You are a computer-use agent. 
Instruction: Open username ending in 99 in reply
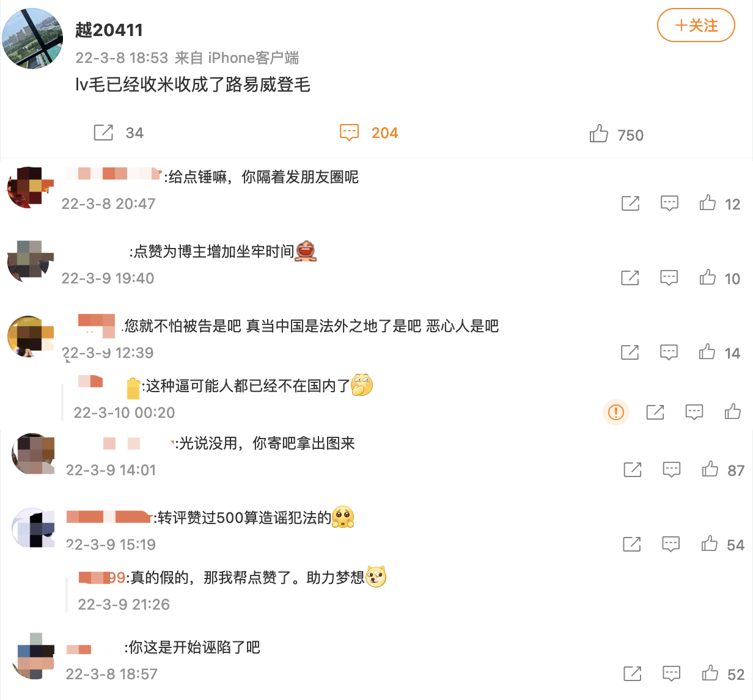click(x=103, y=577)
